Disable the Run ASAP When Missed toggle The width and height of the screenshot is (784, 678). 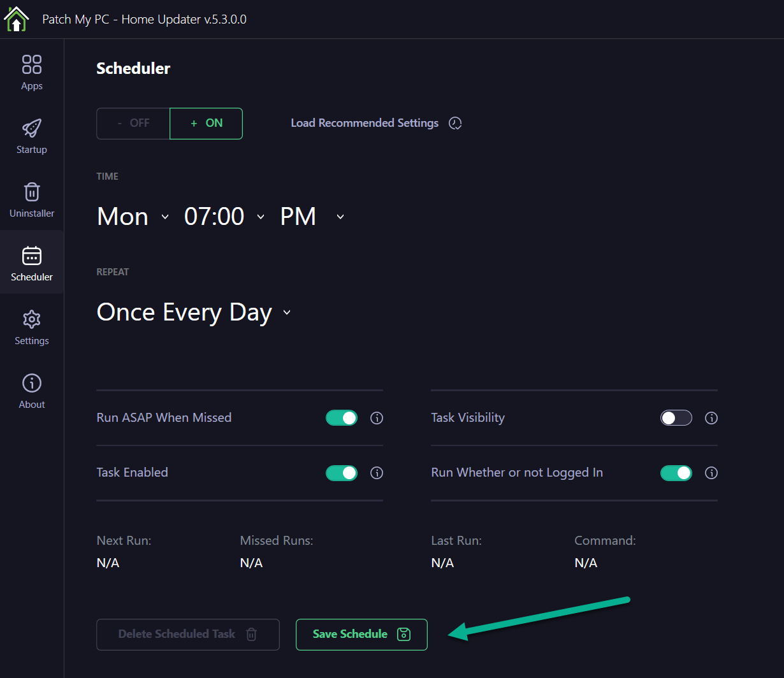pos(342,418)
